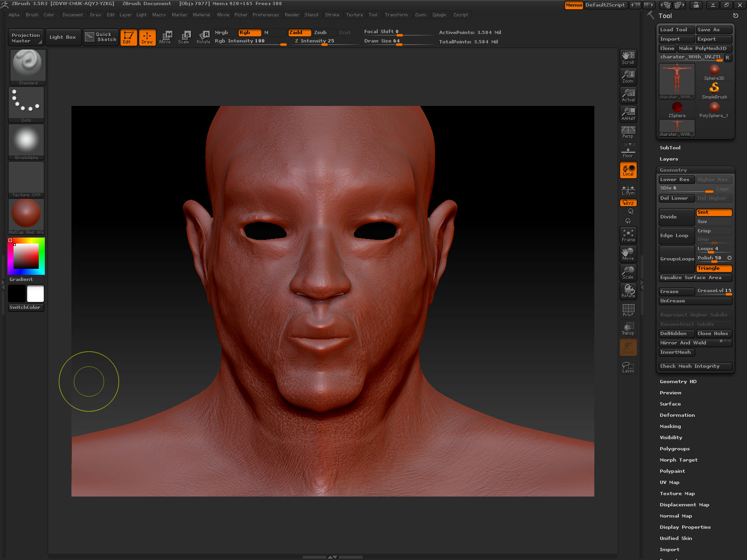
Task: Select the Sphere3D tool thumbnail
Action: pyautogui.click(x=714, y=72)
